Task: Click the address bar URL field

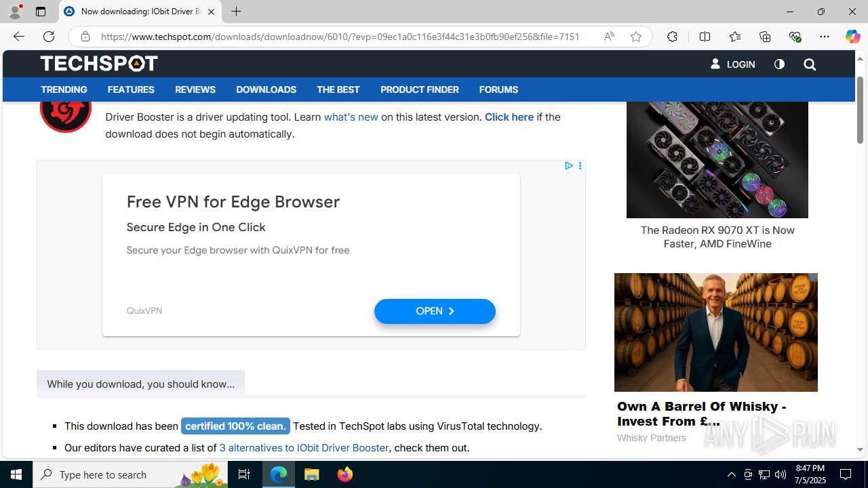Action: [x=340, y=37]
